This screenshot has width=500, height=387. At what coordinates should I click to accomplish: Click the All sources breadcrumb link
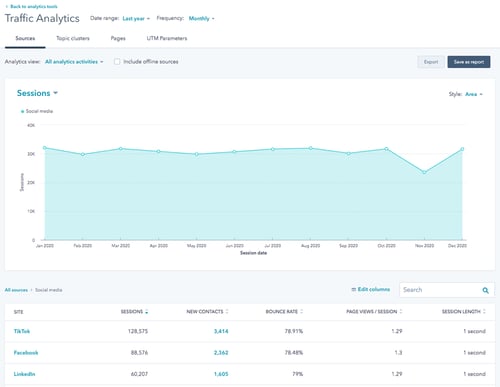[16, 290]
